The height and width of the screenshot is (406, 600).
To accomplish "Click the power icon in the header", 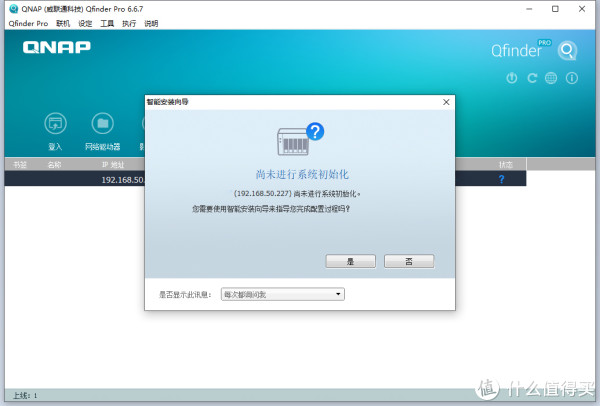I will click(x=512, y=78).
